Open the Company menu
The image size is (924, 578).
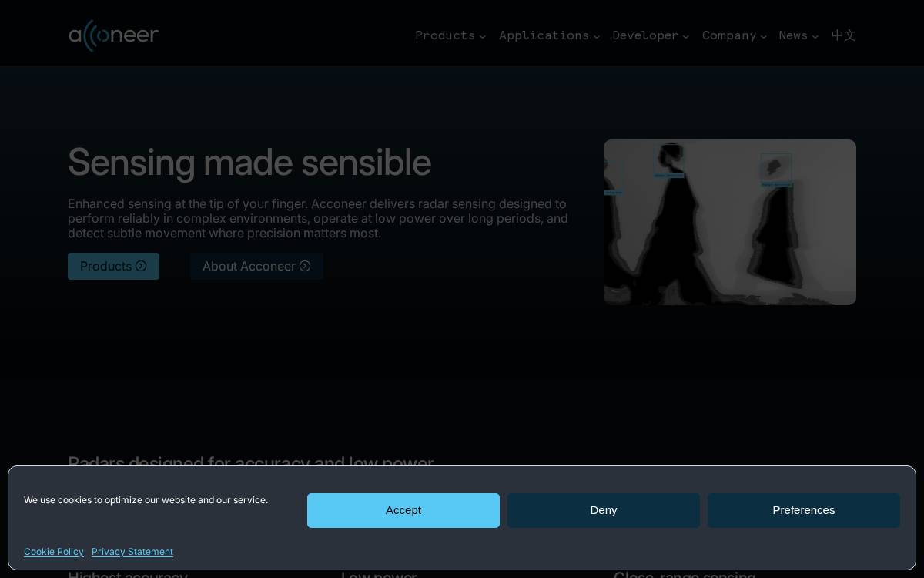tap(735, 35)
